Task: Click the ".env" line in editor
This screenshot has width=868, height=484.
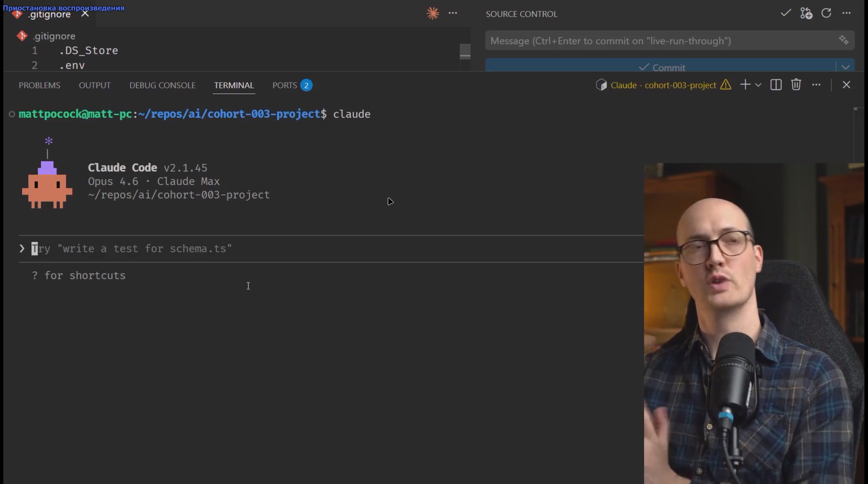Action: coord(72,65)
